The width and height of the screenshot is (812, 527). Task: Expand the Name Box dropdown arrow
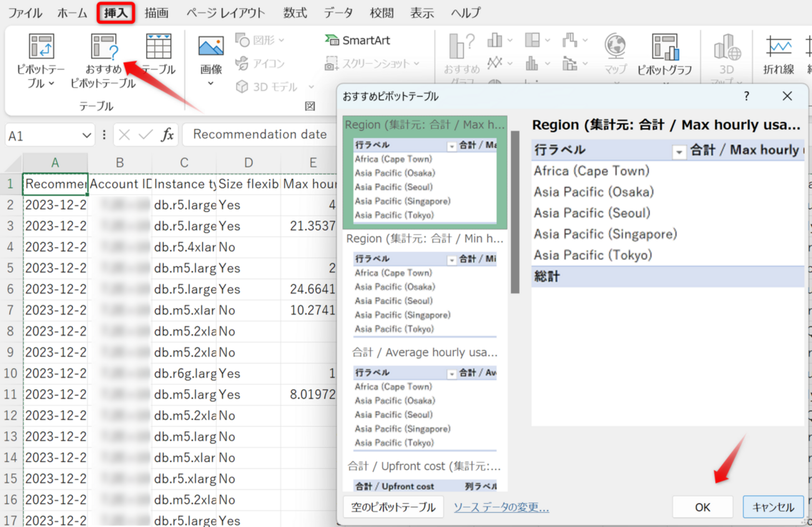tap(87, 136)
